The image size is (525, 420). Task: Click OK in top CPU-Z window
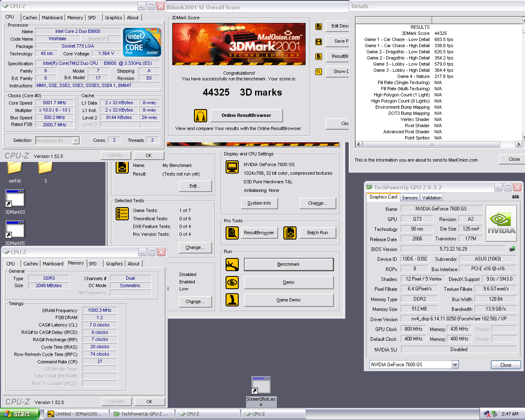click(148, 155)
